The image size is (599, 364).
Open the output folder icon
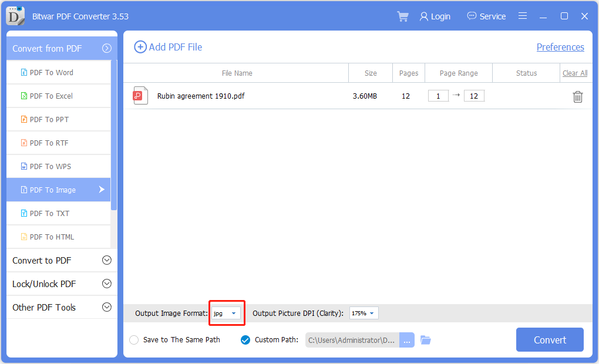click(x=426, y=340)
